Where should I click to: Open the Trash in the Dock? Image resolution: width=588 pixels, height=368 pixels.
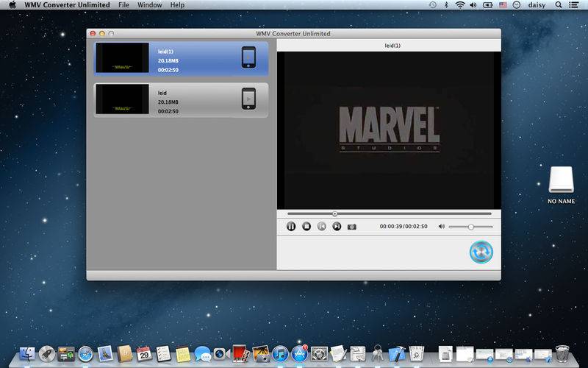(x=562, y=354)
